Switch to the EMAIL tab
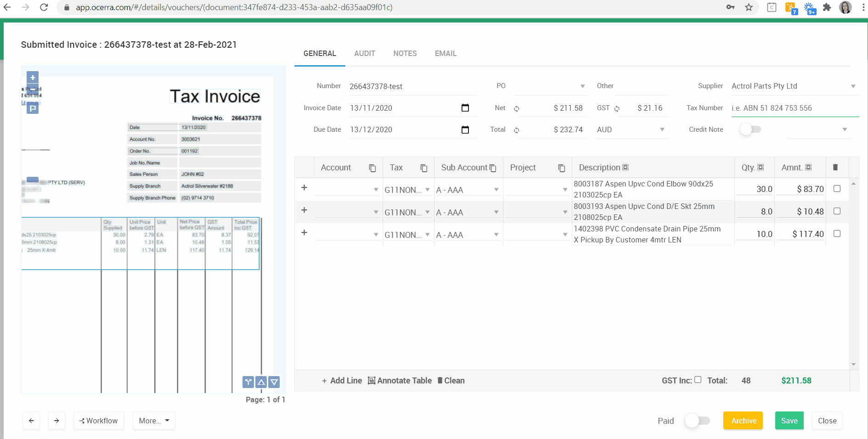This screenshot has width=868, height=439. [x=445, y=53]
